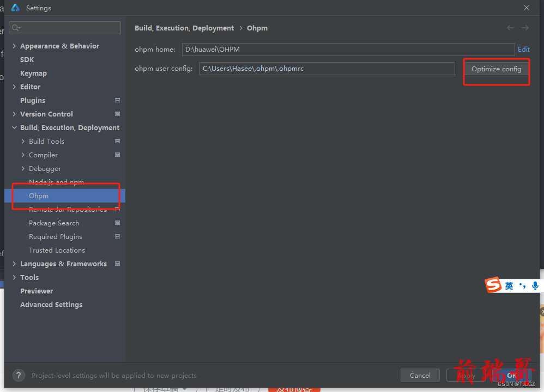Toggle Sogou English/Chinese input mode
Image resolution: width=544 pixels, height=392 pixels.
tap(509, 286)
